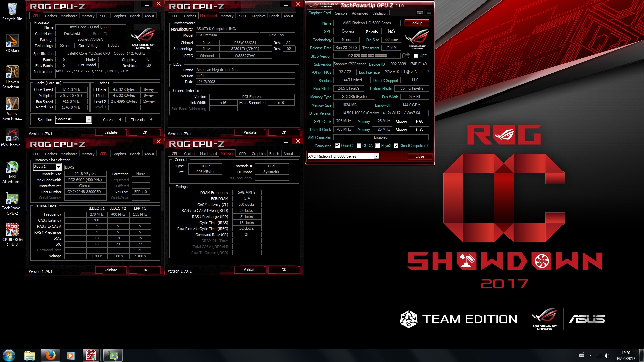Click the GPU Name field in GPU-Z
This screenshot has width=644, height=362.
pyautogui.click(x=367, y=23)
